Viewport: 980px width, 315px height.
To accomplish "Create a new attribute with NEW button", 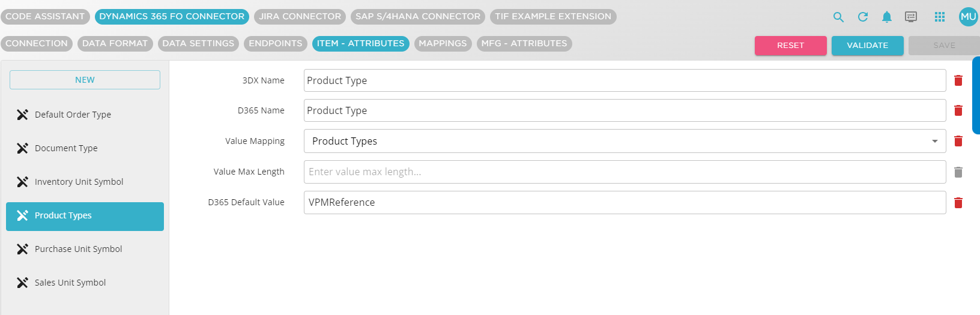I will (x=85, y=80).
